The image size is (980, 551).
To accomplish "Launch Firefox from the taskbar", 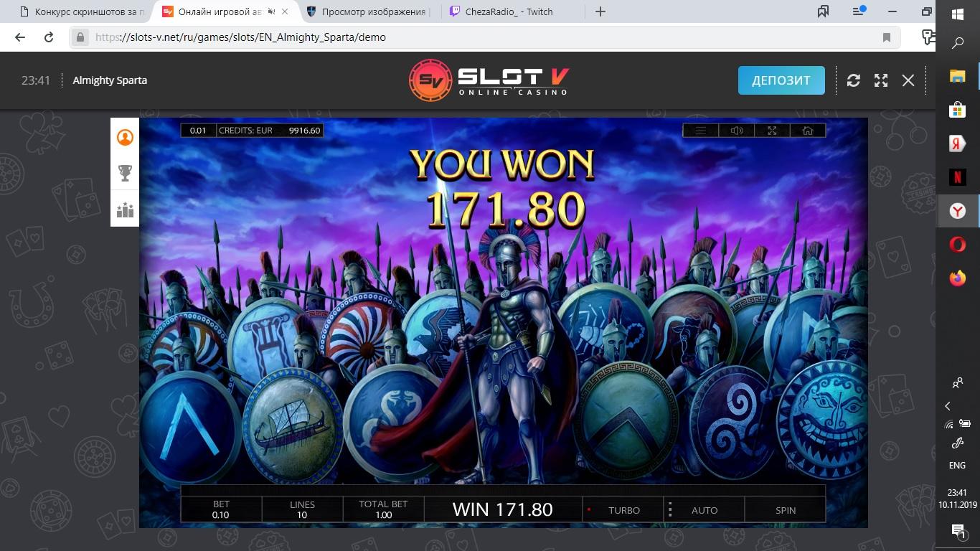I will [x=957, y=278].
